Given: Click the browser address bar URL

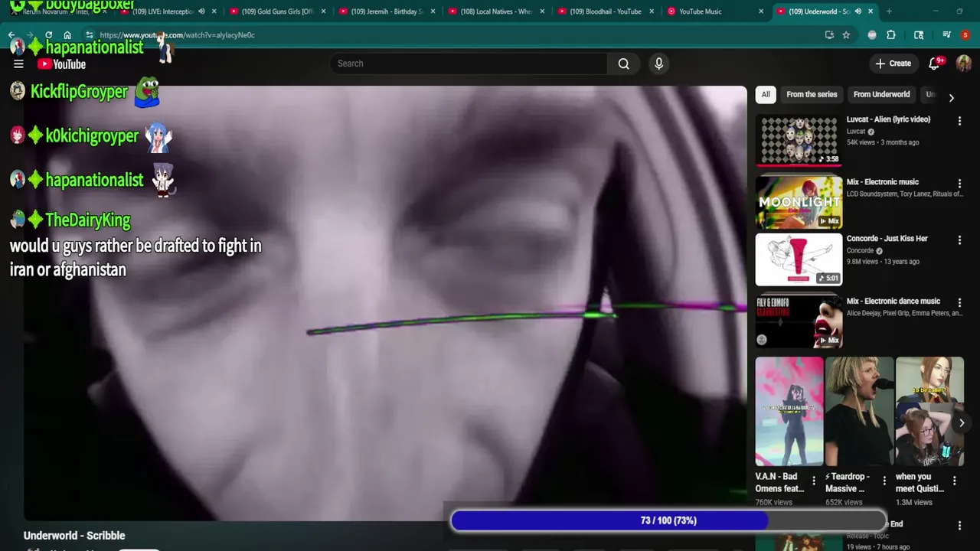Looking at the screenshot, I should click(177, 35).
